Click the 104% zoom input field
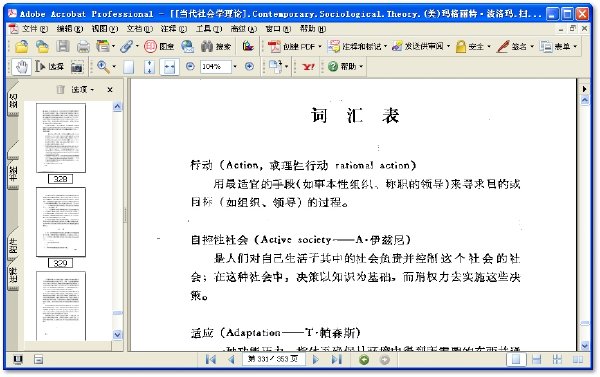The height and width of the screenshot is (377, 600). point(215,67)
